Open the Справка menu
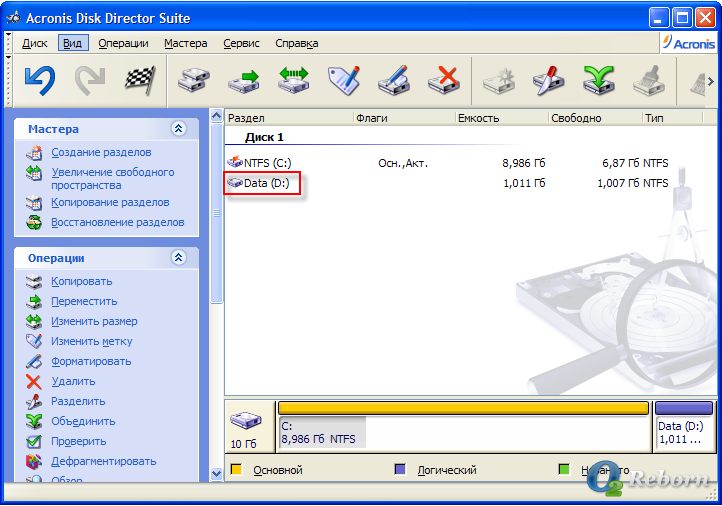This screenshot has height=506, width=722. pyautogui.click(x=297, y=43)
